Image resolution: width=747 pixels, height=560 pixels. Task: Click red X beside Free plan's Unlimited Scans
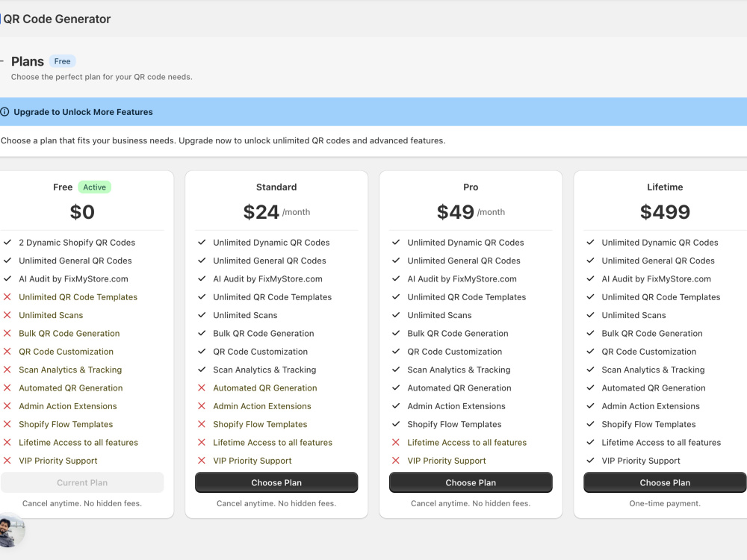[x=7, y=315]
